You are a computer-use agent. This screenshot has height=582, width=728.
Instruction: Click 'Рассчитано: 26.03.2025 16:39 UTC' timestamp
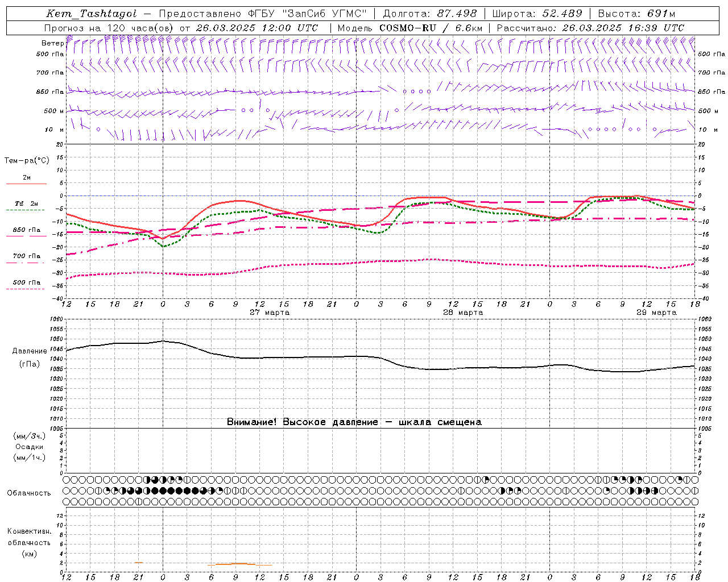pyautogui.click(x=590, y=28)
